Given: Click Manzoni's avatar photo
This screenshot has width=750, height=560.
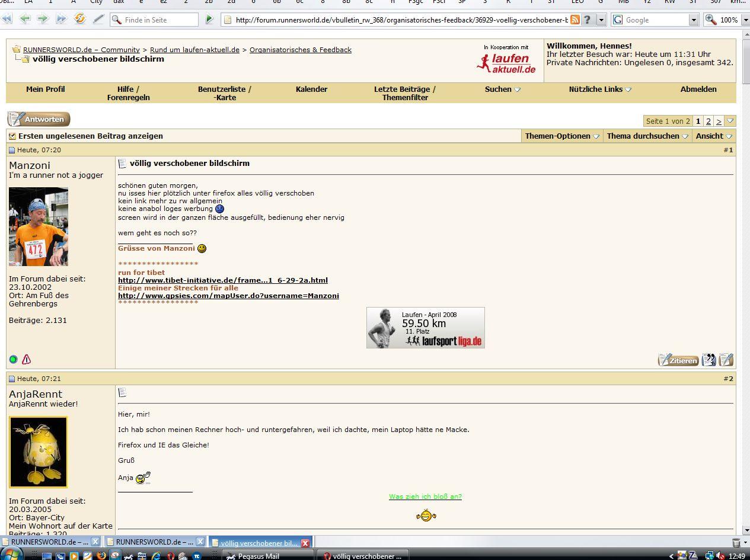Looking at the screenshot, I should 39,226.
